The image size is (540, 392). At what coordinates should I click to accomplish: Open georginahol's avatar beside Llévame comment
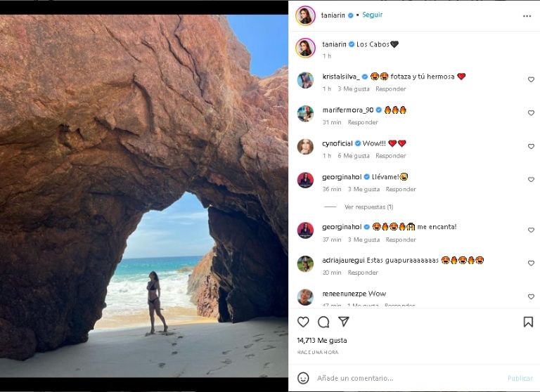305,181
